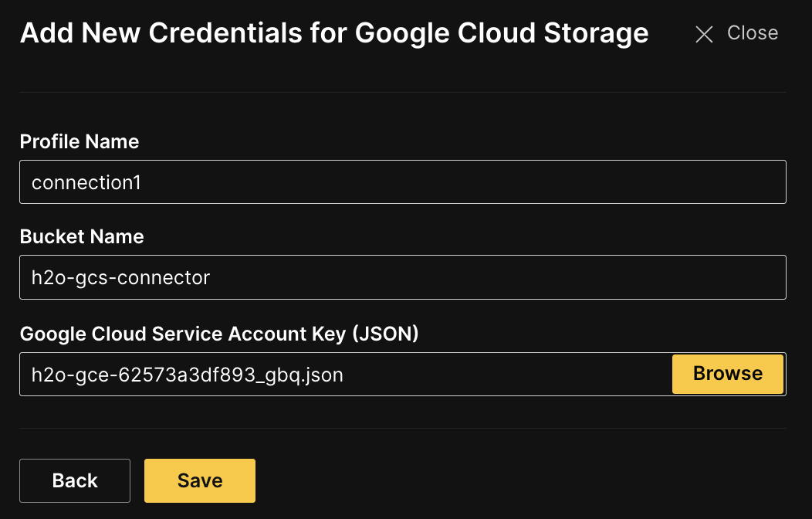This screenshot has width=812, height=519.
Task: Click the X close icon
Action: click(704, 34)
